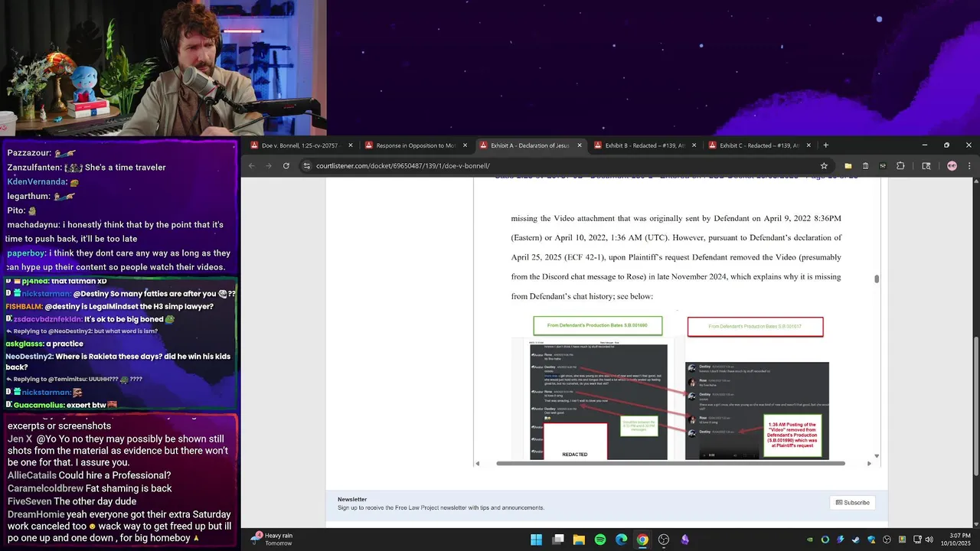980x551 pixels.
Task: Open the Extensions puzzle-piece menu
Action: click(900, 165)
